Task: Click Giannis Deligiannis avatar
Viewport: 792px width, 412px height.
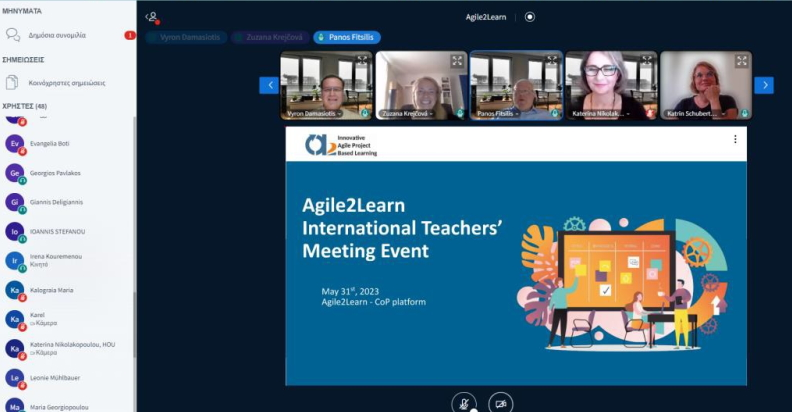Action: [x=15, y=202]
